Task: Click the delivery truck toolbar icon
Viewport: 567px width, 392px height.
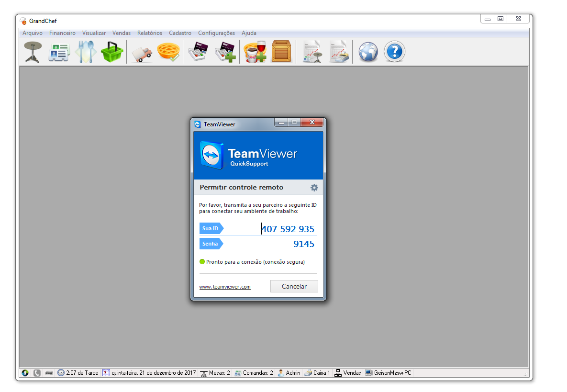Action: click(142, 52)
